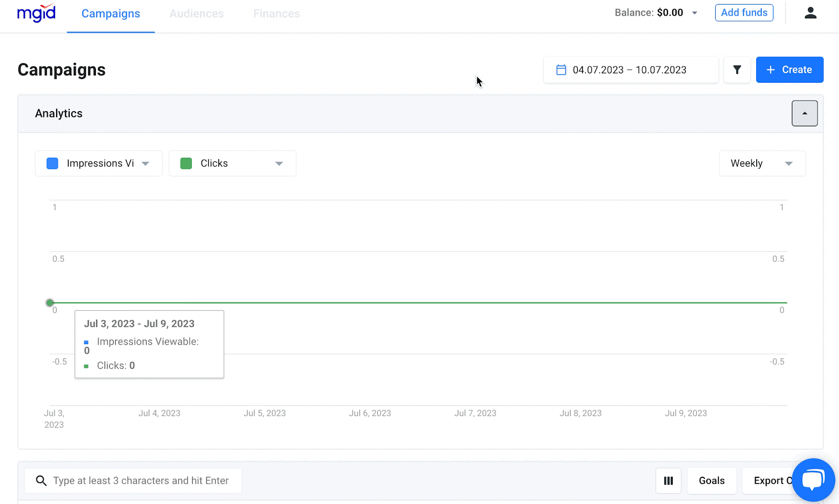Image resolution: width=839 pixels, height=504 pixels.
Task: Click the green Clicks color swatch
Action: 186,163
